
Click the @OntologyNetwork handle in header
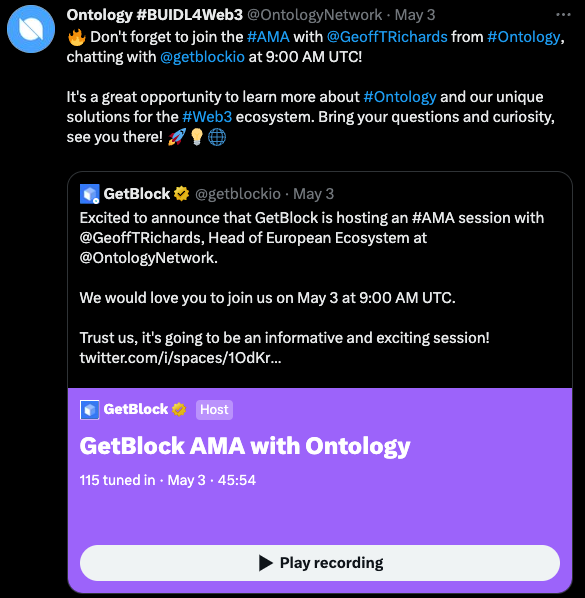tap(315, 15)
